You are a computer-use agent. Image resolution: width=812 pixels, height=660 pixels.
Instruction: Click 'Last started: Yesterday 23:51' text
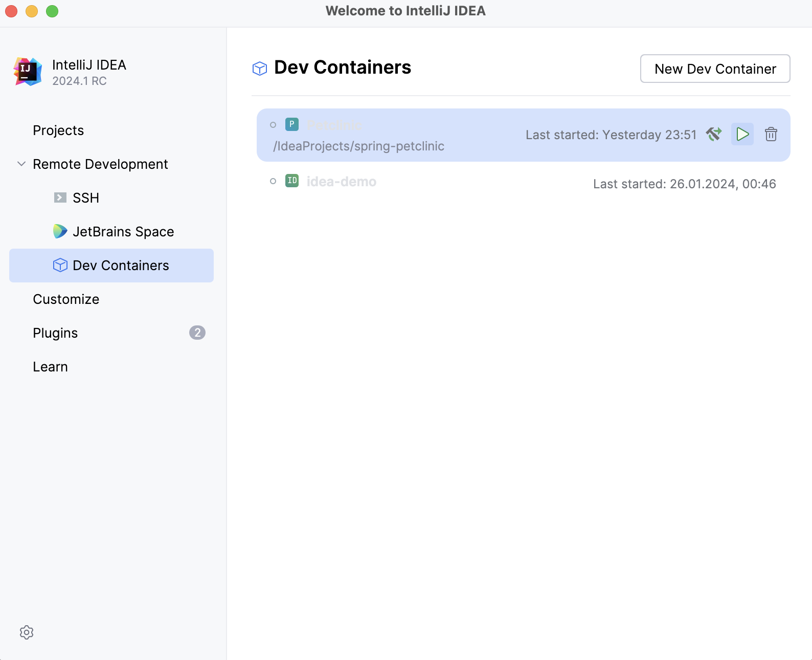[x=611, y=135]
